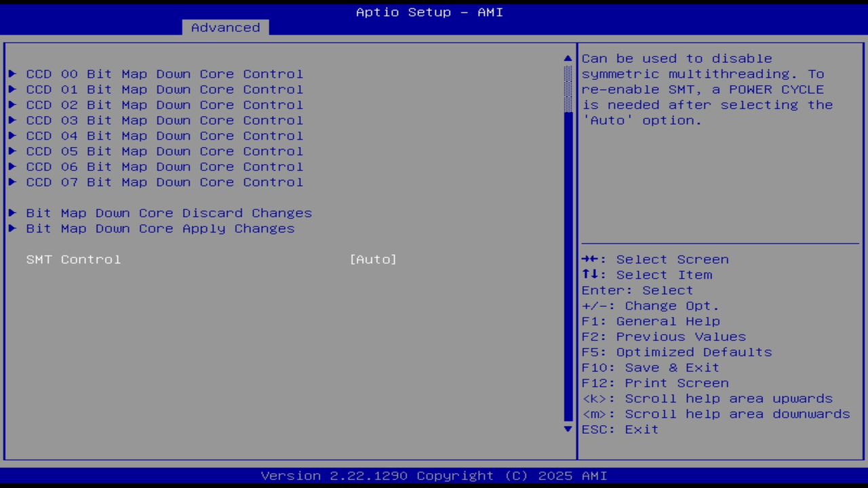Select Bit Map Down Core Discard Changes
The image size is (868, 488).
[169, 213]
